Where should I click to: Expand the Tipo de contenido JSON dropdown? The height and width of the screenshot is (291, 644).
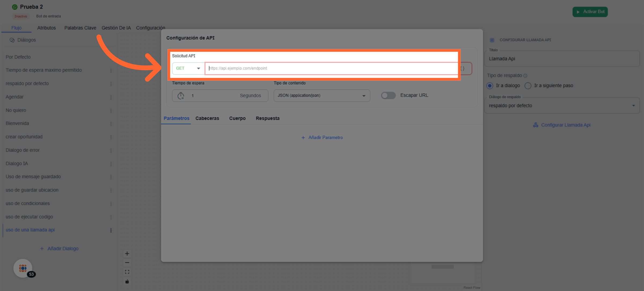click(321, 96)
